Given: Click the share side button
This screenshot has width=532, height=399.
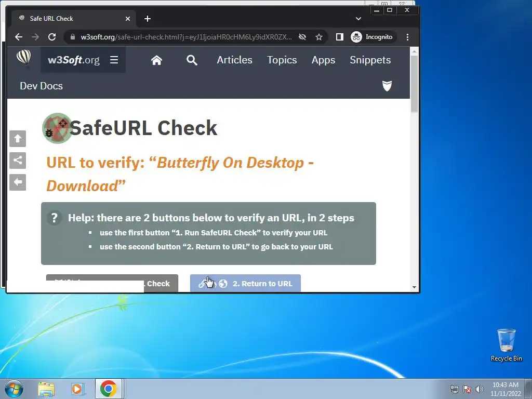Looking at the screenshot, I should click(x=18, y=161).
